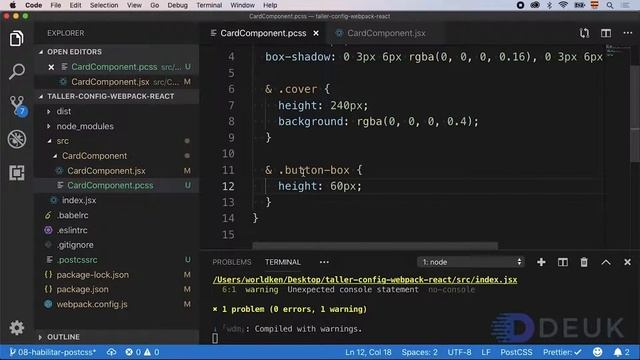Image resolution: width=640 pixels, height=360 pixels.
Task: Close the terminal panel
Action: pos(627,262)
